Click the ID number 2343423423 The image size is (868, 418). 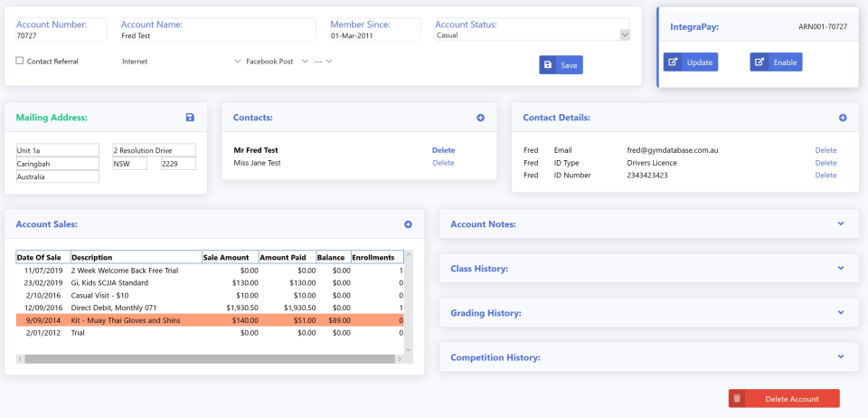point(647,175)
